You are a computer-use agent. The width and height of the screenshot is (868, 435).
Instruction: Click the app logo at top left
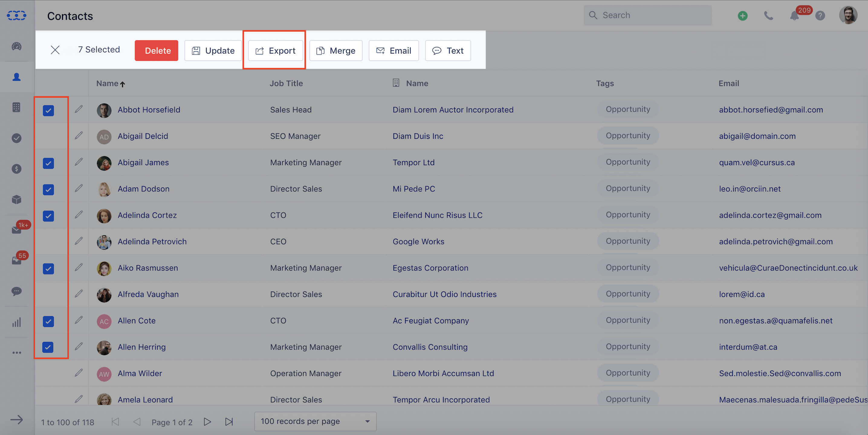point(17,15)
